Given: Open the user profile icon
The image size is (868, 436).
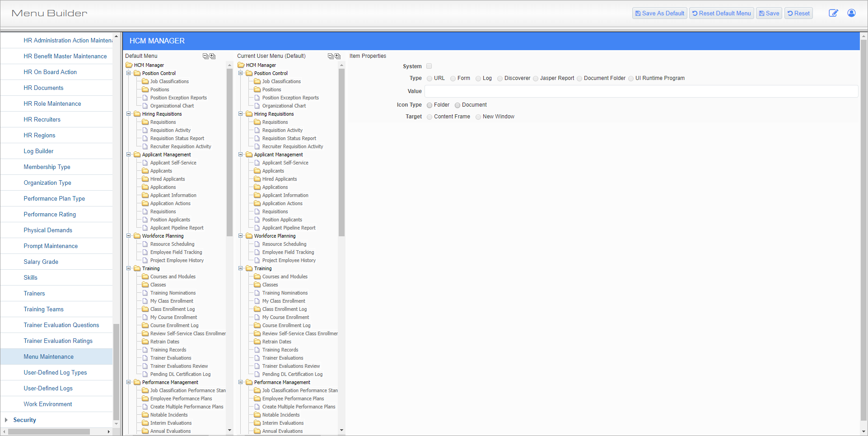Looking at the screenshot, I should tap(851, 13).
